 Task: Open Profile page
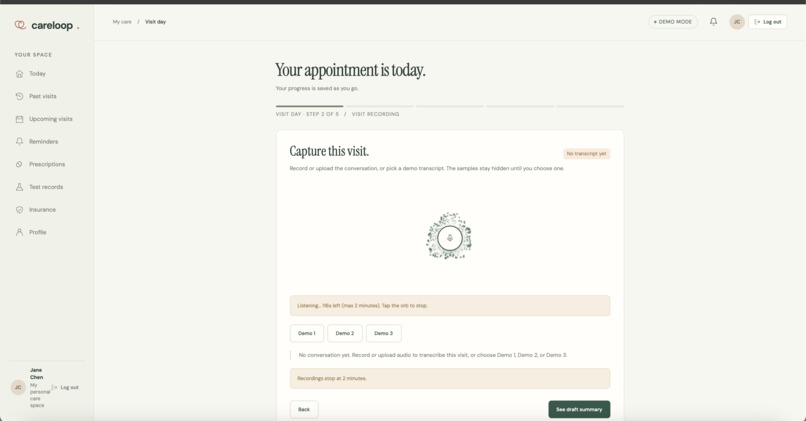[x=38, y=232]
